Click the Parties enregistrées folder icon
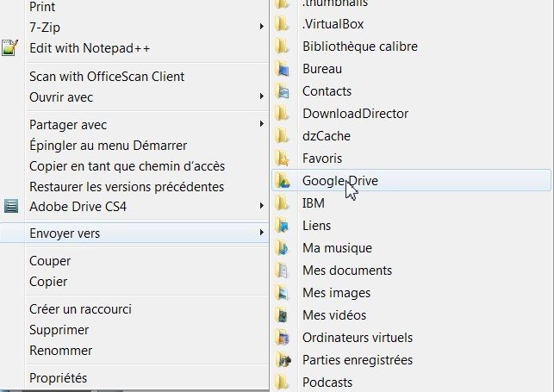 (283, 359)
